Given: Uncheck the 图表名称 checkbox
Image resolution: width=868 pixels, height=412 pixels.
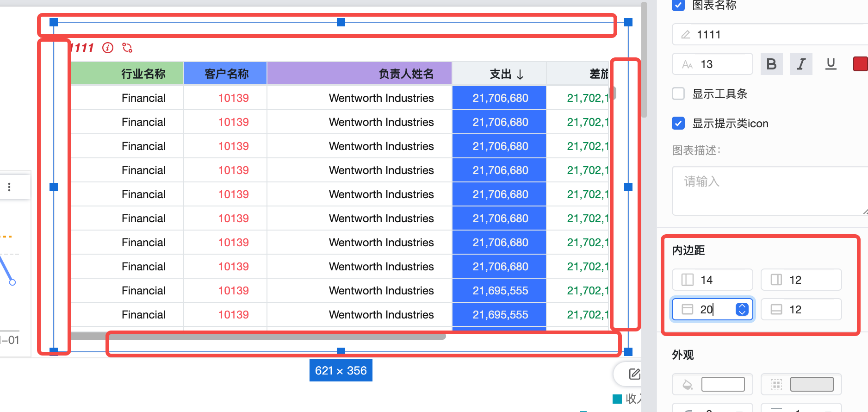Looking at the screenshot, I should (678, 6).
